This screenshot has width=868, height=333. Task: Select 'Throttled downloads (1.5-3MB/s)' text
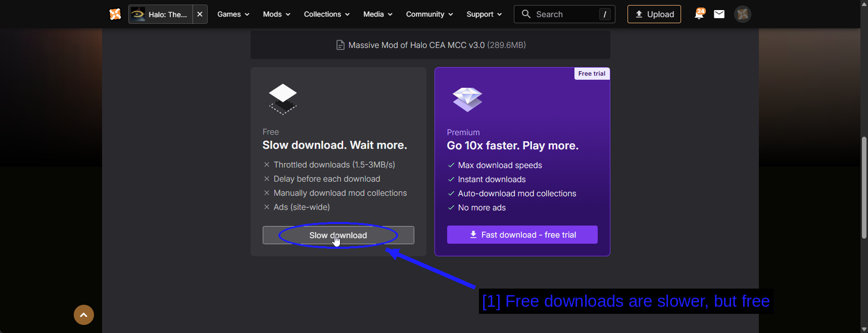tap(334, 164)
